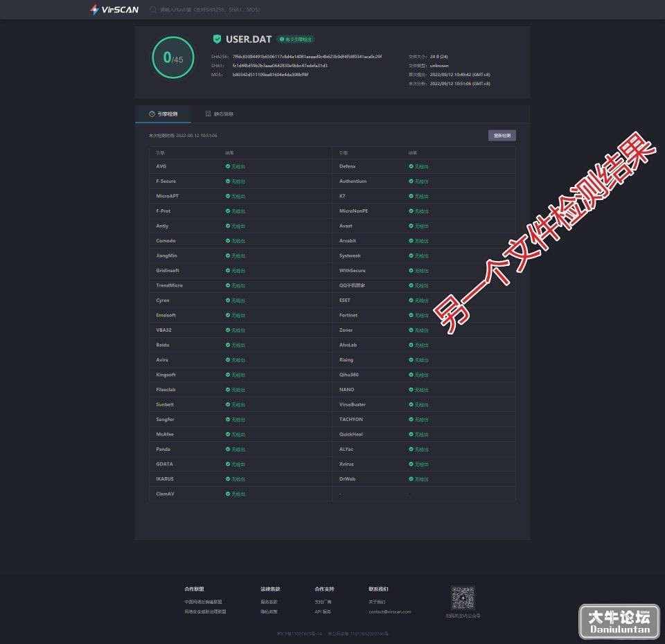Open the 中国网络反病毒联盟 footer link

[x=203, y=602]
